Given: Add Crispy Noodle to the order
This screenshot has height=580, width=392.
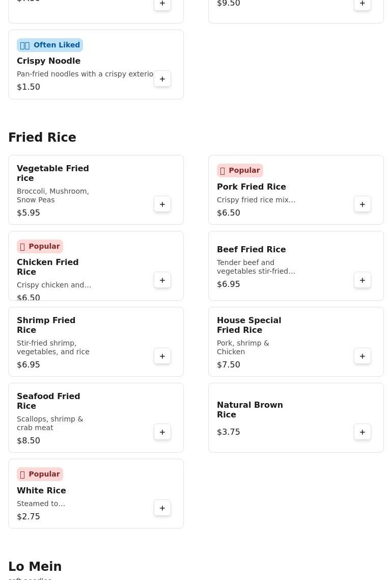Looking at the screenshot, I should pyautogui.click(x=162, y=79).
